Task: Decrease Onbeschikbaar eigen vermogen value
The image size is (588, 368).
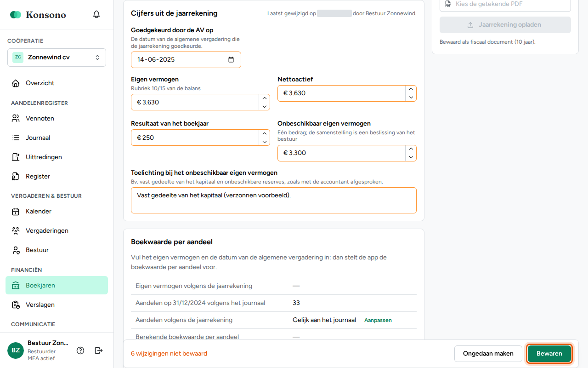Action: point(411,157)
